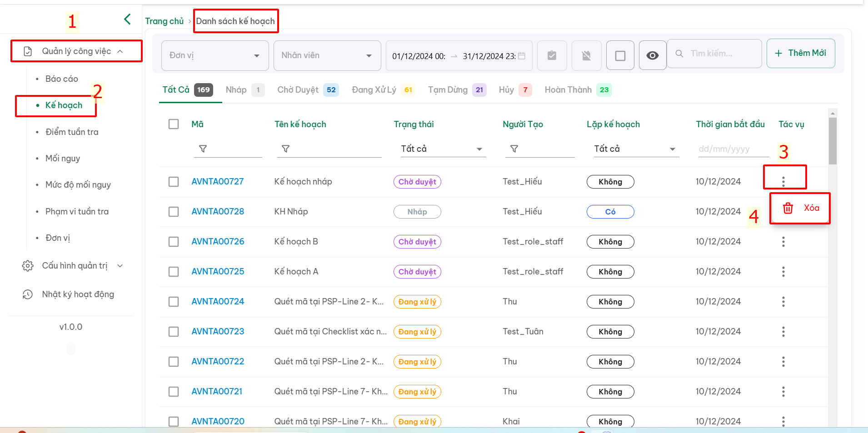Check the box for AVNTA00728
Viewport: 868px width, 433px height.
174,212
